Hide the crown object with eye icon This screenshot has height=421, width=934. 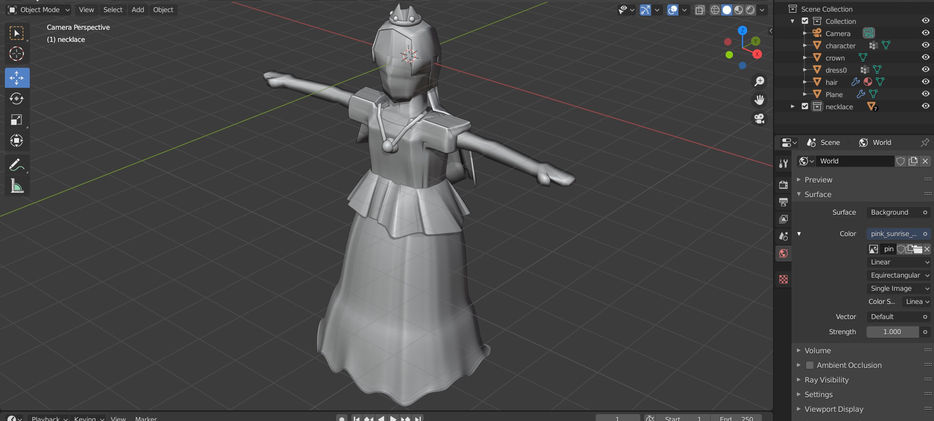pyautogui.click(x=925, y=58)
